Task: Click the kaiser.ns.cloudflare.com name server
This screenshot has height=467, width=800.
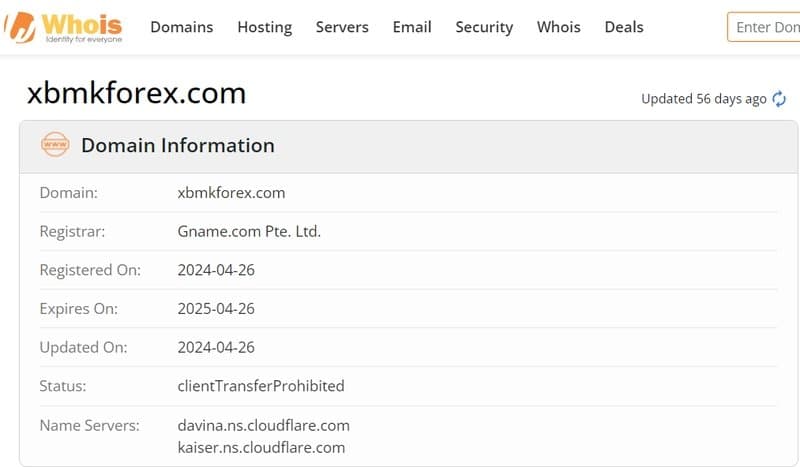Action: (261, 447)
